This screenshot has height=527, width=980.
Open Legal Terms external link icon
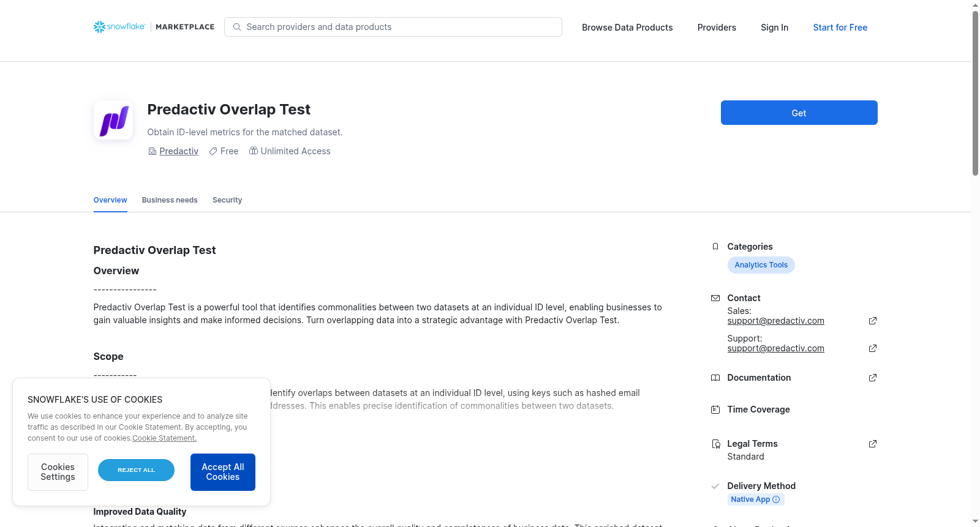point(873,444)
